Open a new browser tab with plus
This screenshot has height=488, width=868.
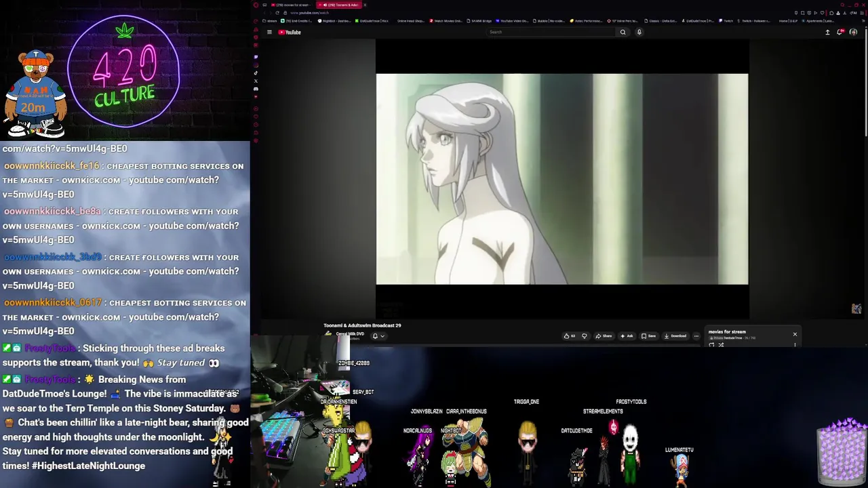coord(365,5)
